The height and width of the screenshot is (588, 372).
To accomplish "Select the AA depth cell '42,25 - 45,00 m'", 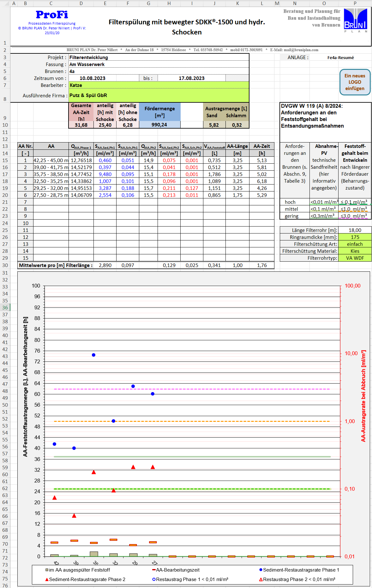I will (51, 161).
